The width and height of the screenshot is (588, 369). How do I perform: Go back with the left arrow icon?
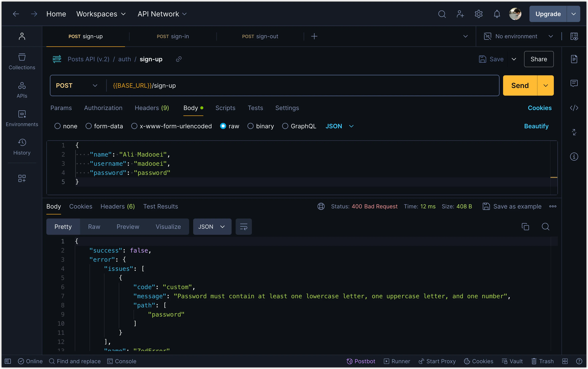pos(16,14)
